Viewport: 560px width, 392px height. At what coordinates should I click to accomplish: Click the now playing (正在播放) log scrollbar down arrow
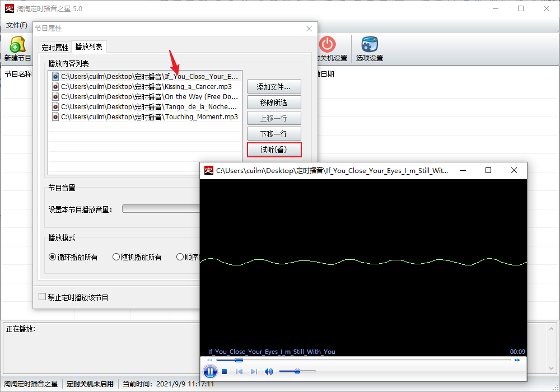point(551,368)
